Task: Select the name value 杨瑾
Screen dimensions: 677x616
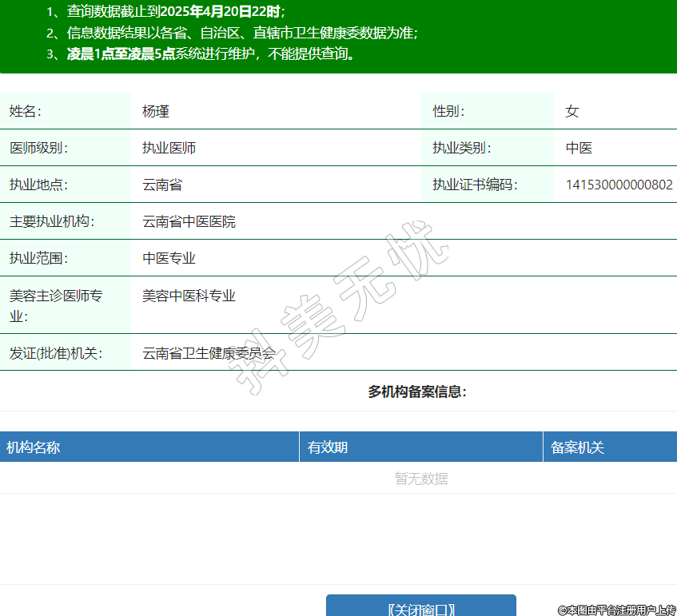Action: (156, 111)
